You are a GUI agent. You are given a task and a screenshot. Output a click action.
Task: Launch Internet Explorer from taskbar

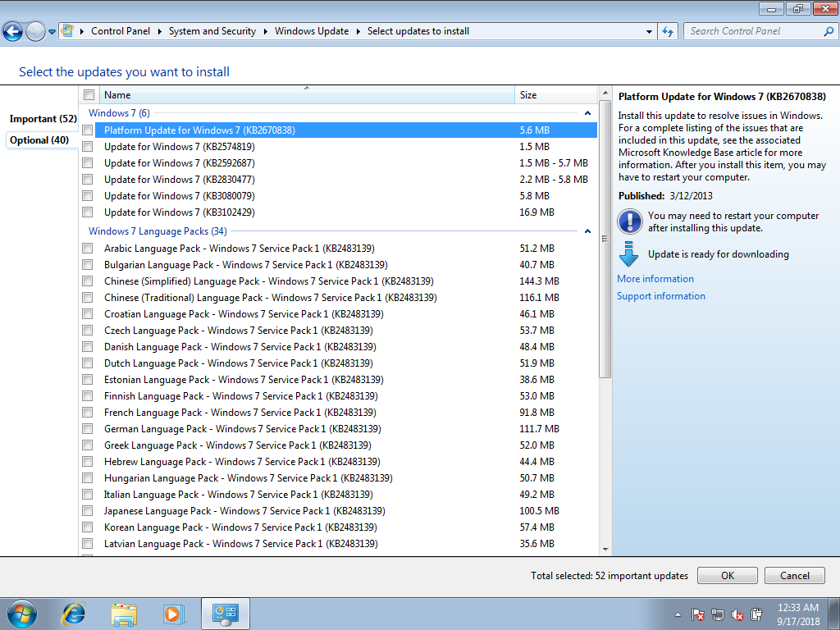73,614
